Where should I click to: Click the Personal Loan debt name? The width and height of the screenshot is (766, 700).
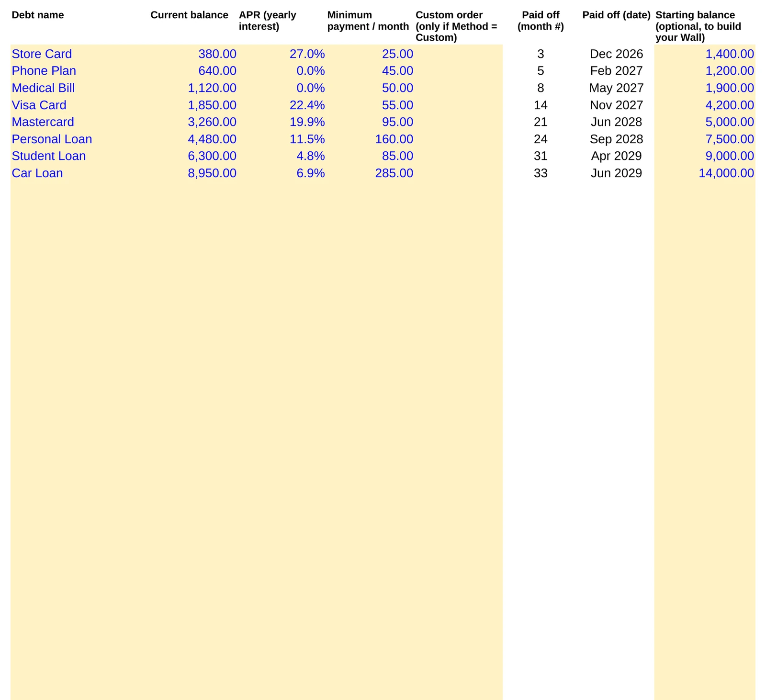(x=52, y=139)
